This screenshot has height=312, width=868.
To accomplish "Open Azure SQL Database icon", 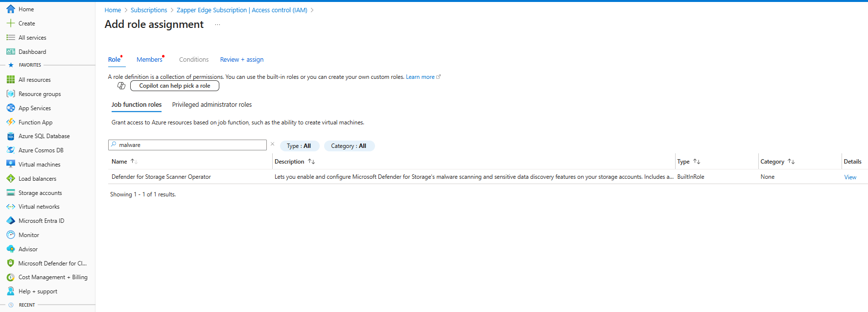I will pyautogui.click(x=11, y=136).
